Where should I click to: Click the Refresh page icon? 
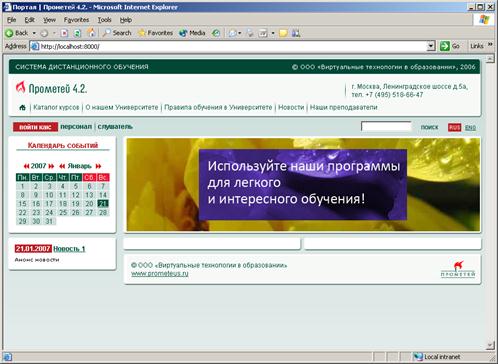click(x=77, y=33)
